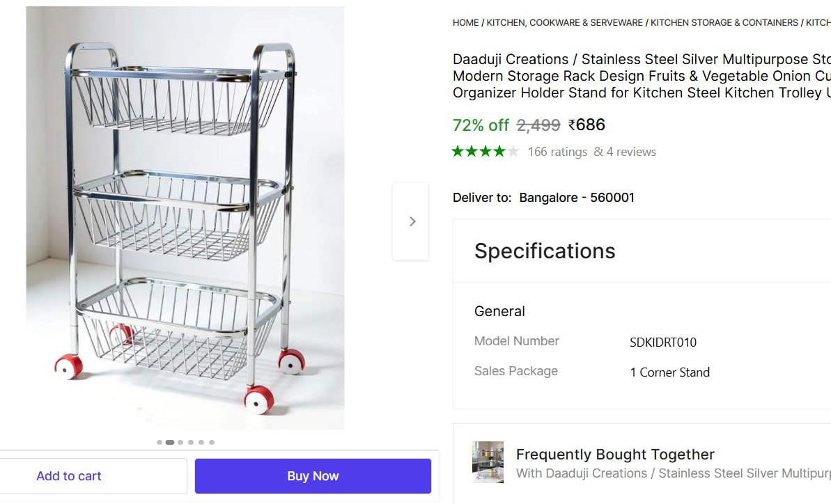The width and height of the screenshot is (831, 504).
Task: Change delivery pincode Bangalore - 560001
Action: point(577,198)
